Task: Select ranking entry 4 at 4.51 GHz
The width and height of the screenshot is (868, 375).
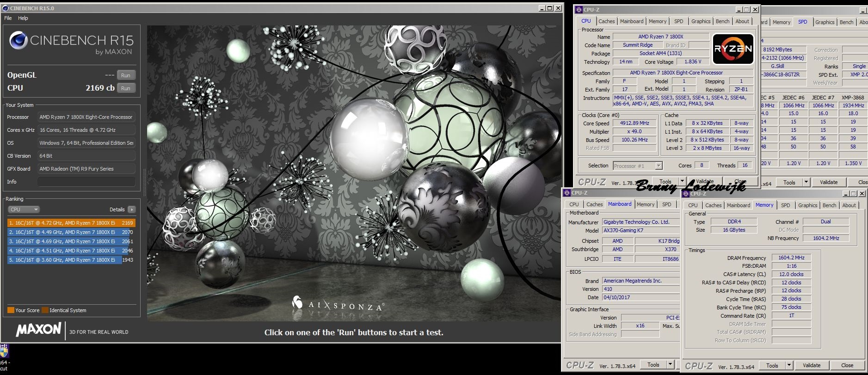Action: (x=71, y=251)
